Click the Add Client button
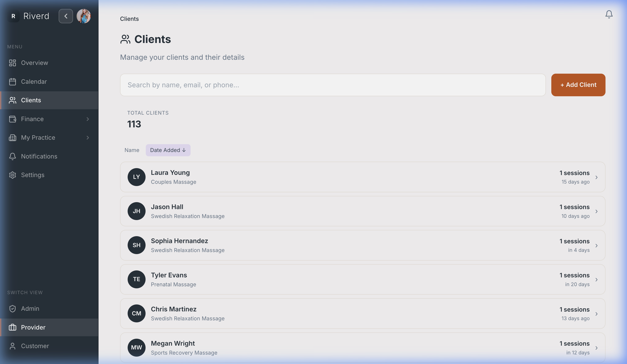Viewport: 627px width, 364px height. tap(578, 85)
